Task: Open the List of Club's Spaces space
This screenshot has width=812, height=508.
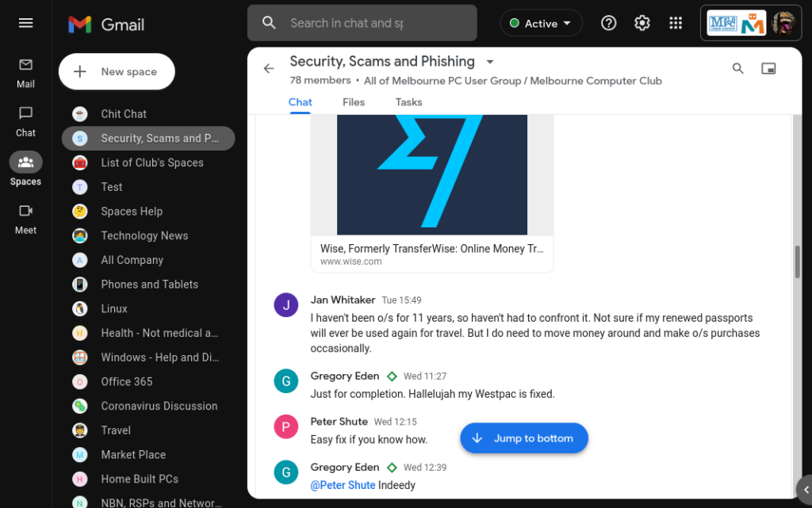Action: coord(148,162)
